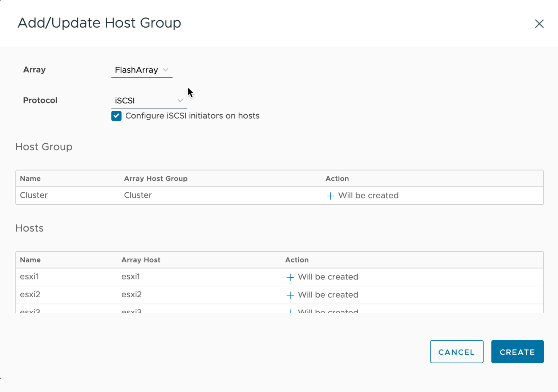The height and width of the screenshot is (392, 558).
Task: Click the chevron icon next to FlashArray
Action: point(166,70)
